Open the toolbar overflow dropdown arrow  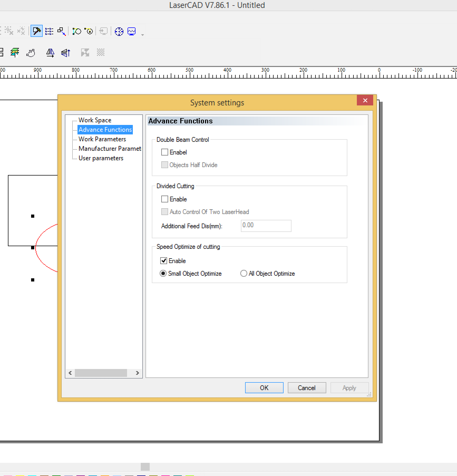tap(143, 35)
